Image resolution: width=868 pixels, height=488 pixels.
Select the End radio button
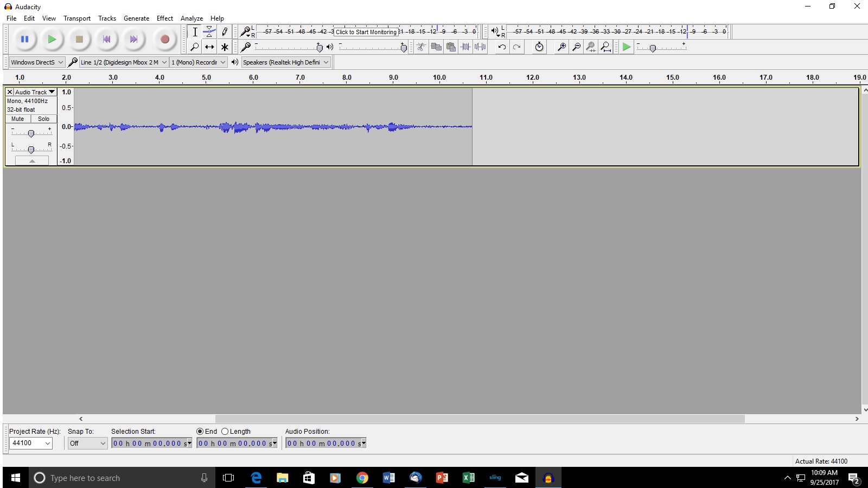pyautogui.click(x=200, y=432)
